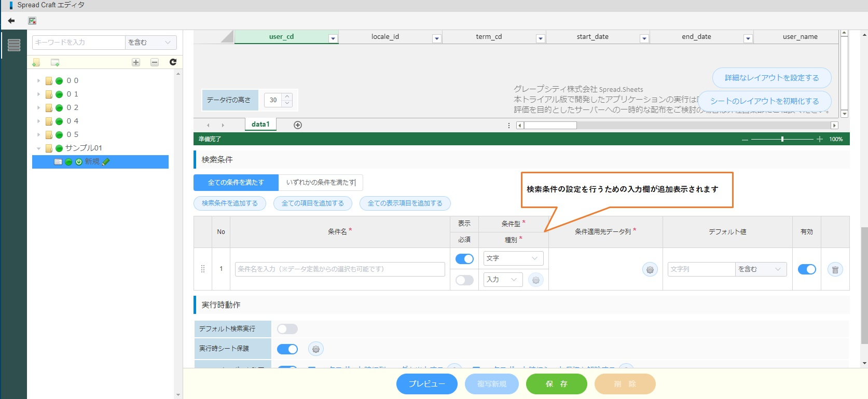Screen dimensions: 868x399
Task: Click the collapse all minus icon
Action: pyautogui.click(x=155, y=62)
